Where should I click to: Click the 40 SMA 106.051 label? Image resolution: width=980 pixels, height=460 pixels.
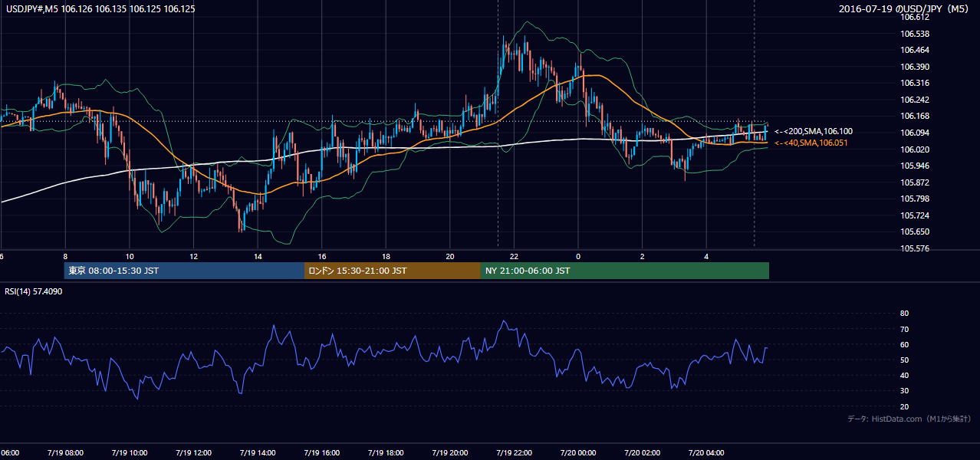coord(811,143)
